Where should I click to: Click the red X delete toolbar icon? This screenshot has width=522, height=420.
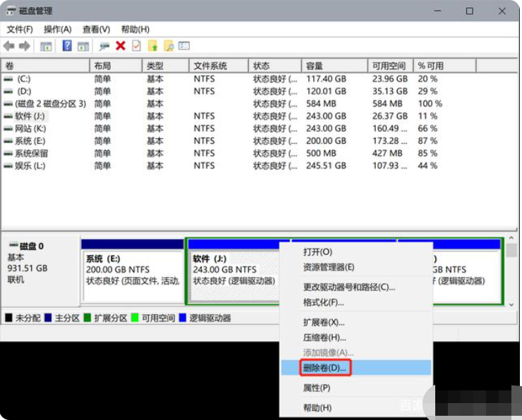[x=121, y=46]
